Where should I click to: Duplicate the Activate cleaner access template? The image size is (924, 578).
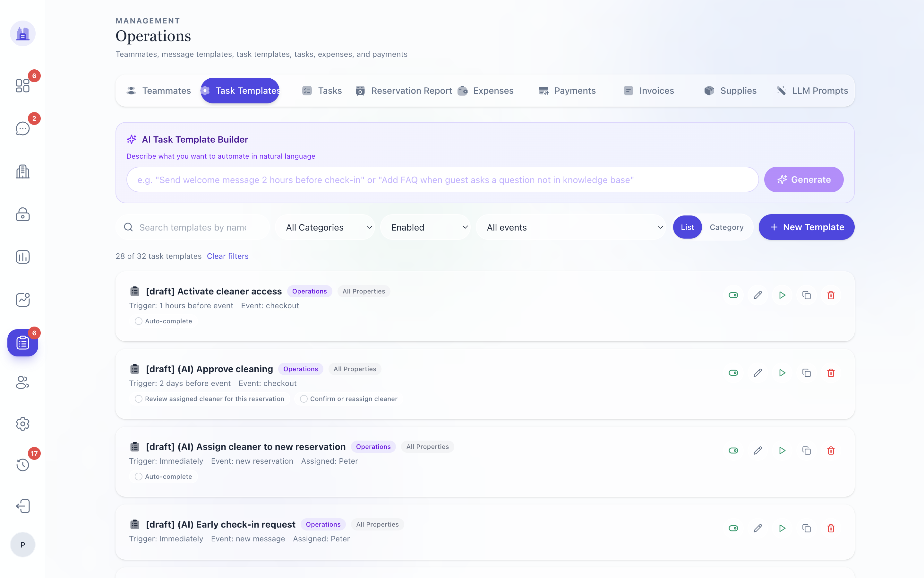(806, 295)
